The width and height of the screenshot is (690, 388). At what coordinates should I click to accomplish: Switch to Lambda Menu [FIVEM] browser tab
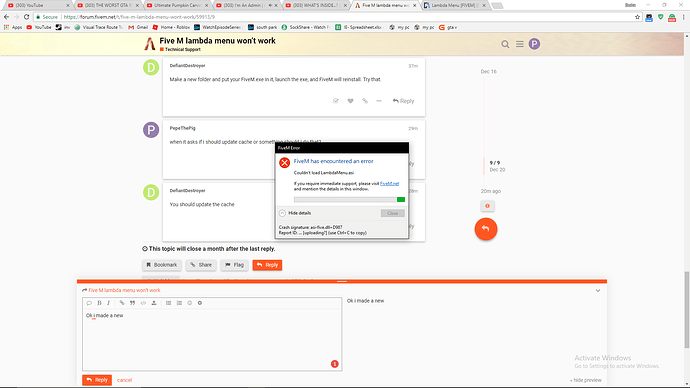(x=455, y=5)
